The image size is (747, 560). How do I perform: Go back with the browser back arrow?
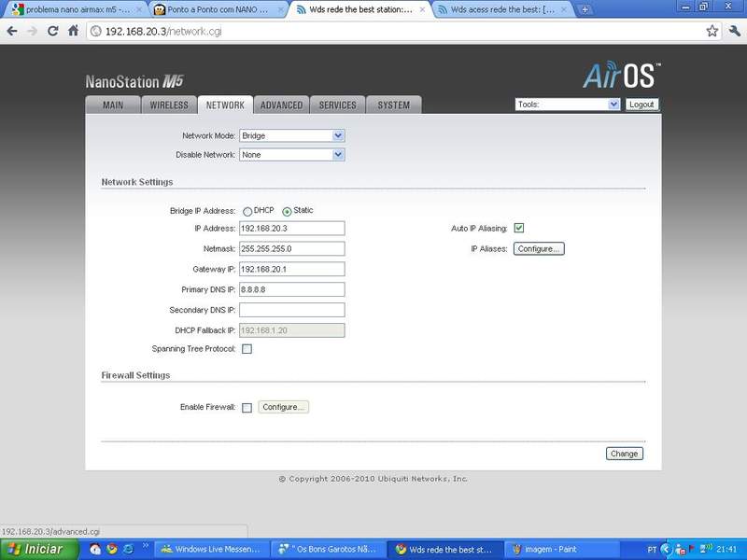coord(12,32)
